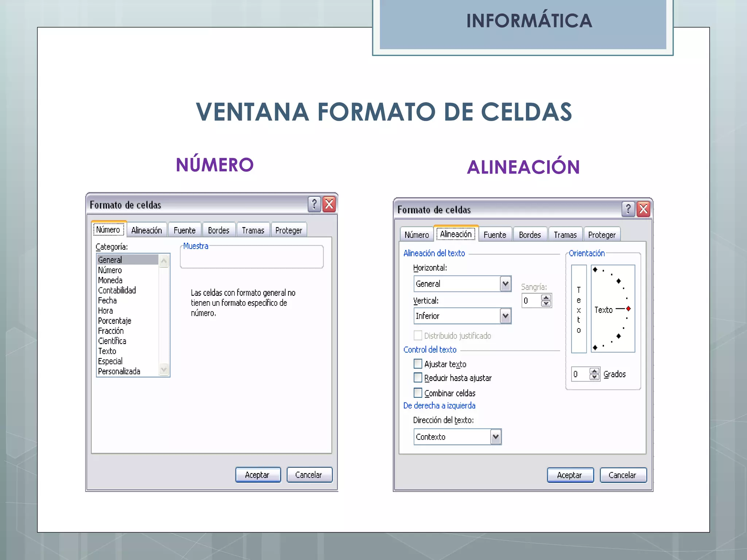Click Aceptar in left dialog

[258, 475]
